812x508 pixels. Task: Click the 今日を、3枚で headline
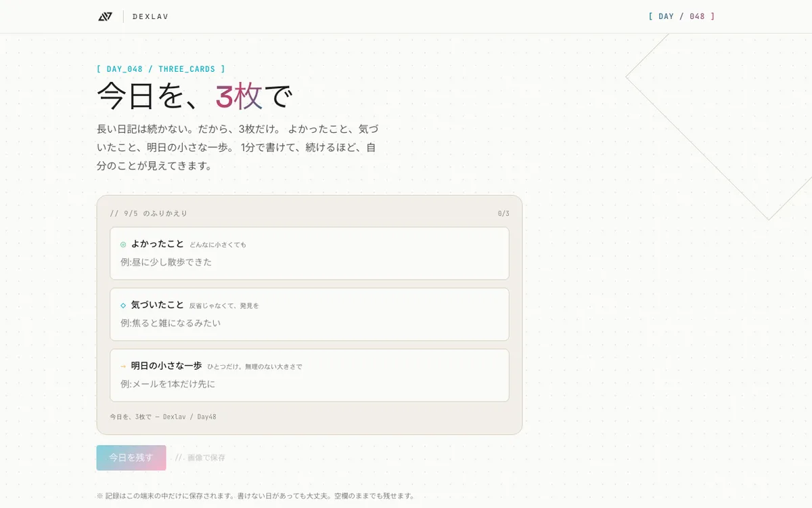pos(194,96)
